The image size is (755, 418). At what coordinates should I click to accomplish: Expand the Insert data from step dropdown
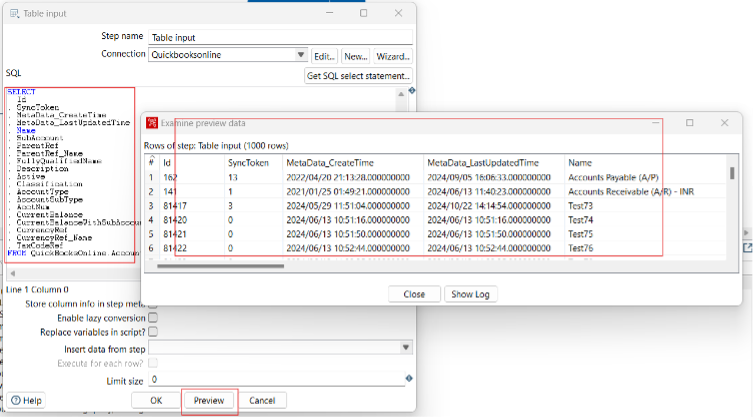[x=406, y=348]
